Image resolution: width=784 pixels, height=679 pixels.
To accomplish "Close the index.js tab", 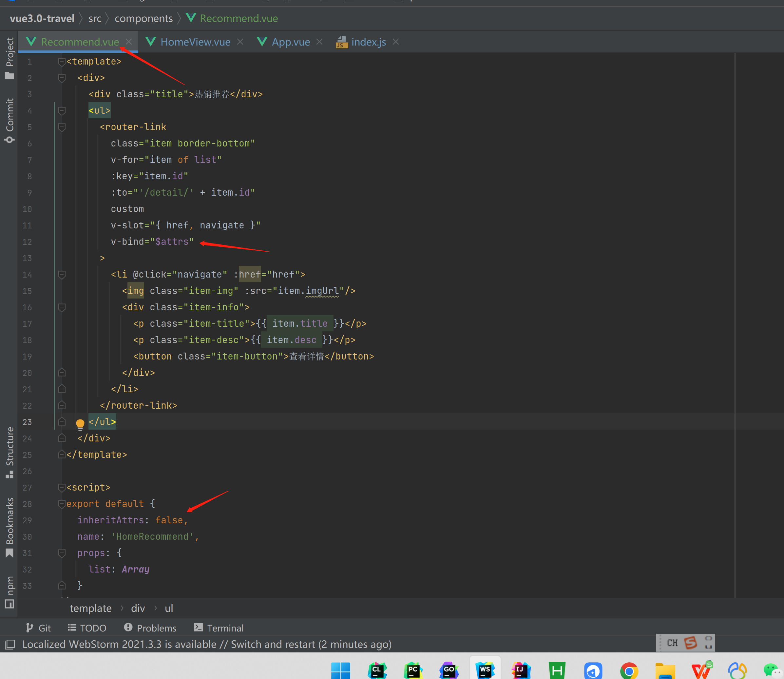I will pos(396,42).
